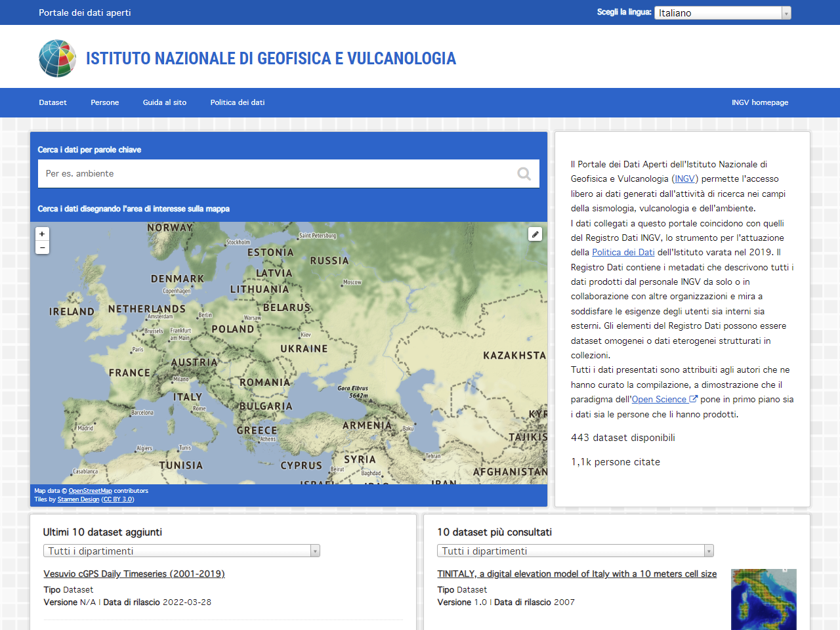Open the 'Politica dei Dati' inline link

pyautogui.click(x=623, y=251)
